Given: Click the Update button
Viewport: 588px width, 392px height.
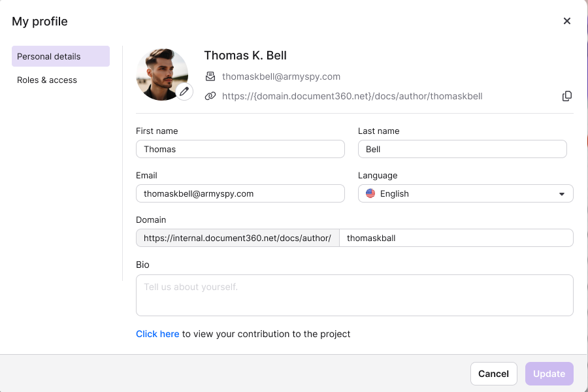Looking at the screenshot, I should click(x=549, y=374).
